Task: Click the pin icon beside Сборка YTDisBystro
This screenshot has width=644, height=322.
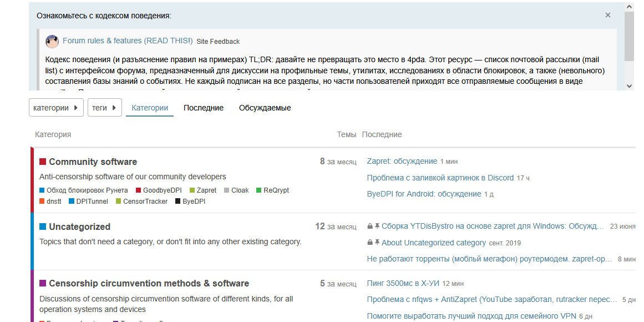Action: 377,227
